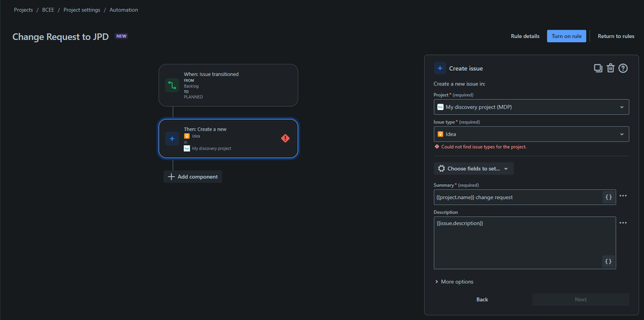Select the Issue transitioned trigger card

[228, 86]
